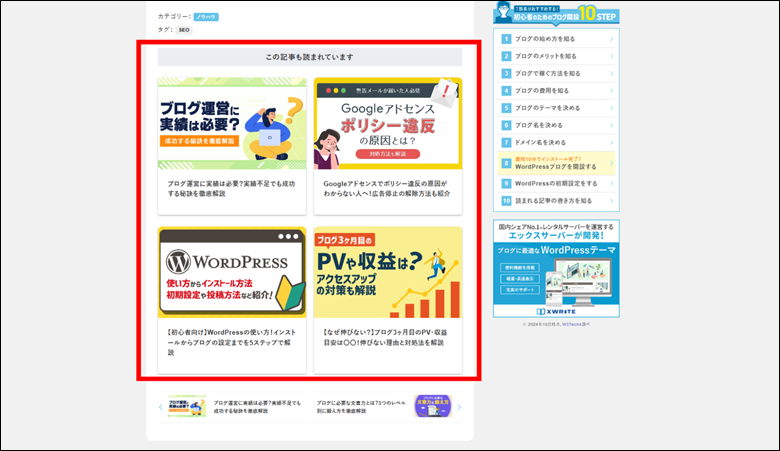
Task: Click the W3Techs調べ footnote link
Action: [576, 324]
